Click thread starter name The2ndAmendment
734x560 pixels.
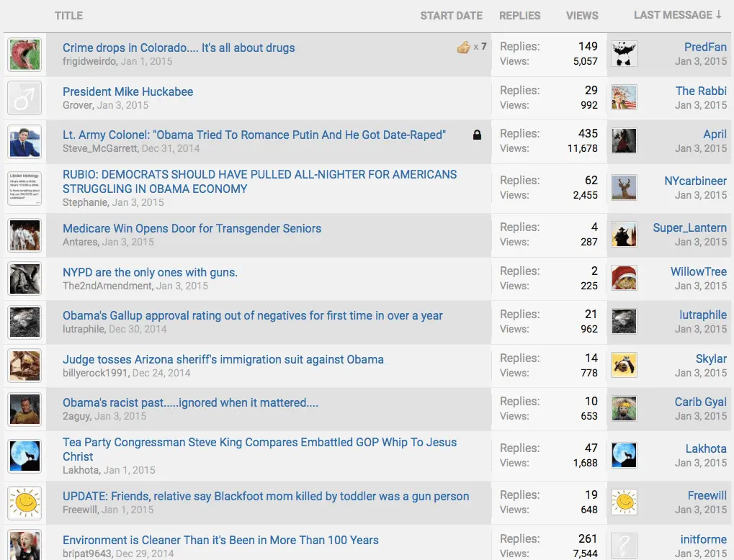click(x=107, y=286)
